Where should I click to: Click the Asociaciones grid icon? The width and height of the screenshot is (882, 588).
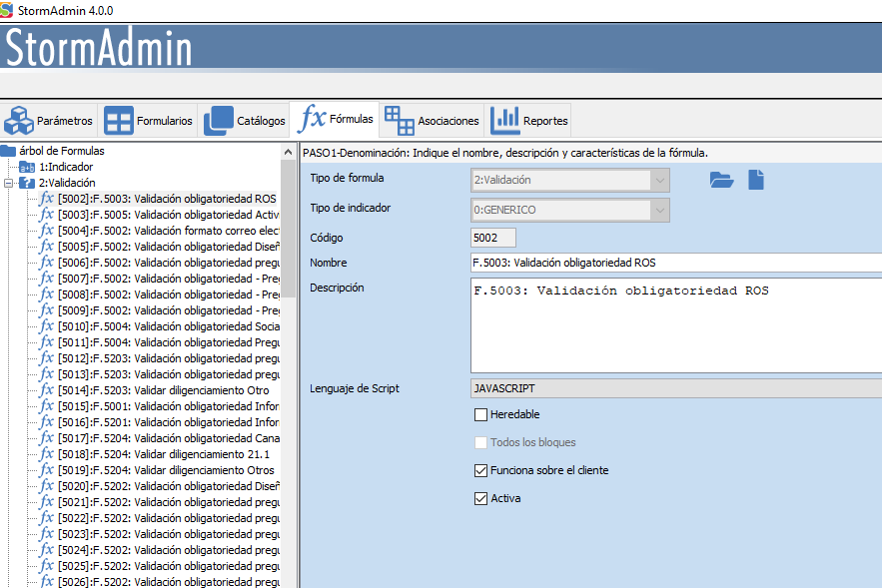tap(399, 120)
